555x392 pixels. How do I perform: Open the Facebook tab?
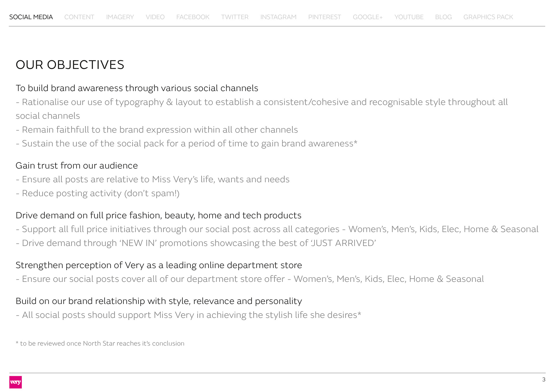coord(193,17)
